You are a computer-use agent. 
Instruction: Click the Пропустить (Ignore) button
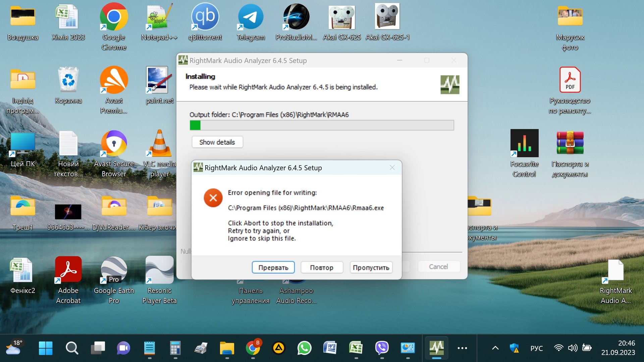point(371,267)
